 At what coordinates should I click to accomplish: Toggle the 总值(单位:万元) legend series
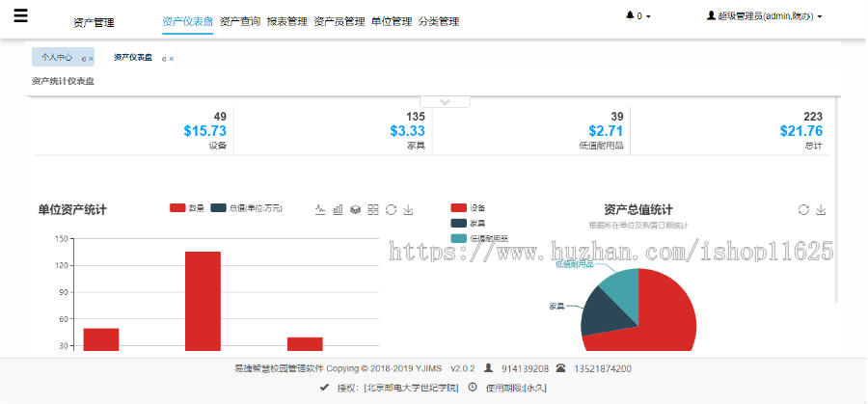tap(248, 208)
